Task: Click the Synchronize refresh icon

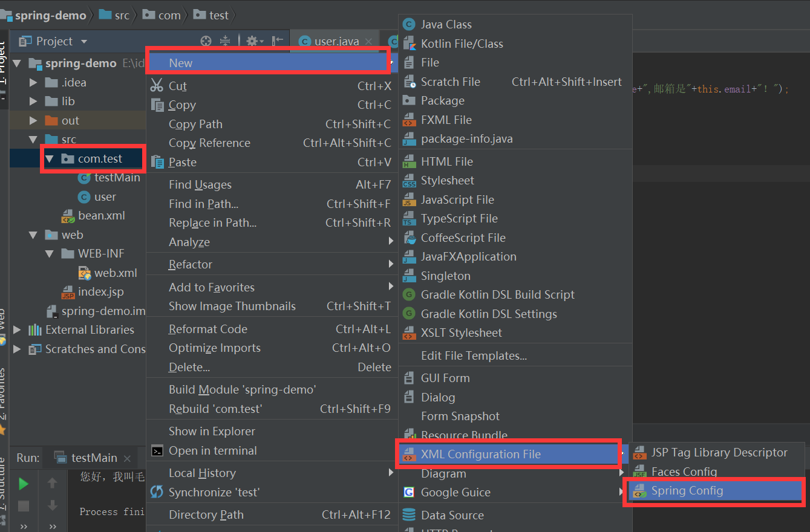Action: pos(157,492)
